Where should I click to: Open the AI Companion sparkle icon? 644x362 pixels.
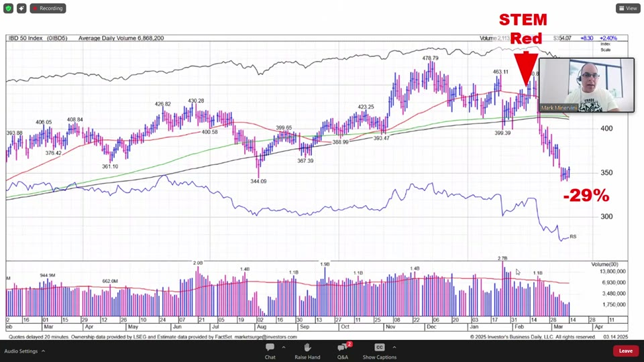click(21, 8)
